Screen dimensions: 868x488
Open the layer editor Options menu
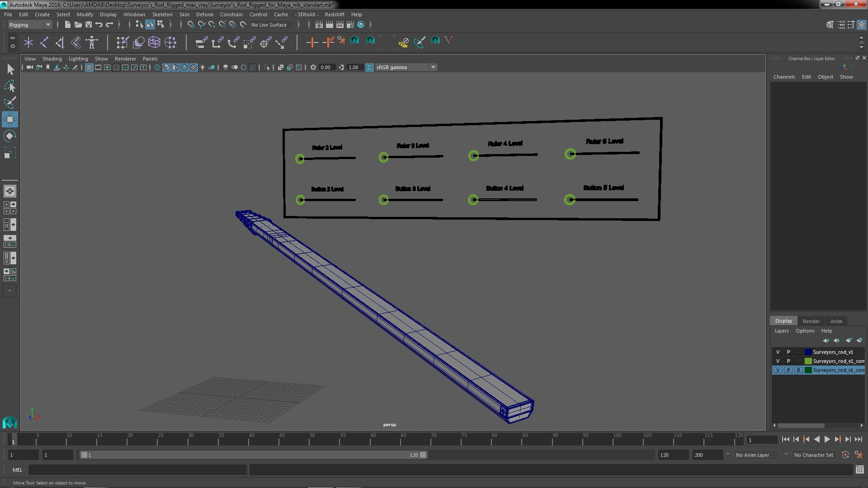click(x=805, y=331)
